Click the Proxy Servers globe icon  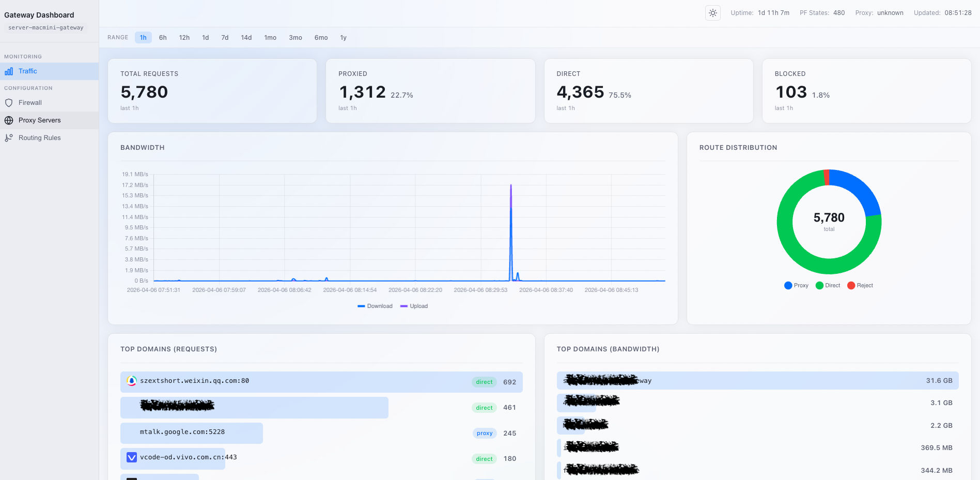click(x=9, y=120)
